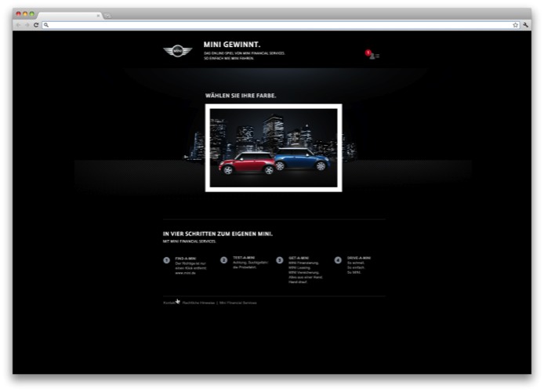Click the macOS green zoom window button
The image size is (544, 392).
(32, 14)
